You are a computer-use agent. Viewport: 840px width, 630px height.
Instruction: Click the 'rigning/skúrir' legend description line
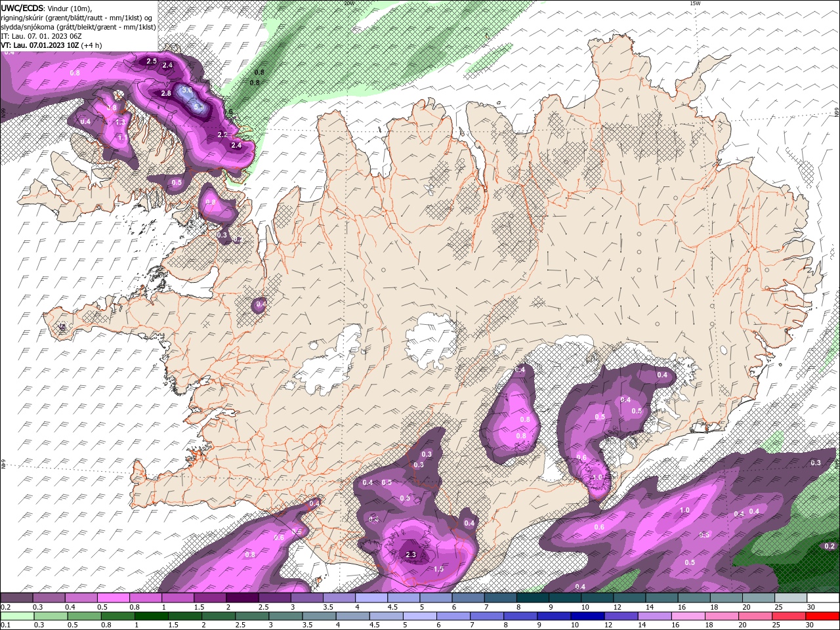77,18
